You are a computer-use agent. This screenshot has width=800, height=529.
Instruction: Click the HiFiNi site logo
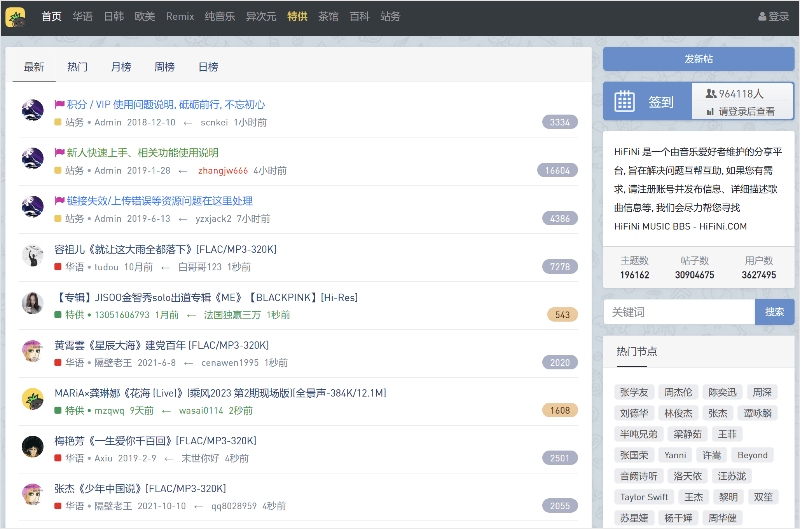15,17
